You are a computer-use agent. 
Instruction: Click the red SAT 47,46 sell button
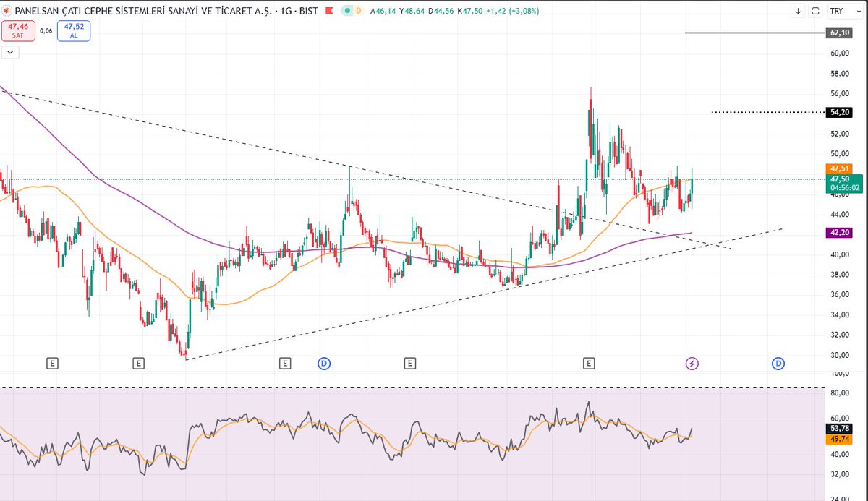click(19, 31)
